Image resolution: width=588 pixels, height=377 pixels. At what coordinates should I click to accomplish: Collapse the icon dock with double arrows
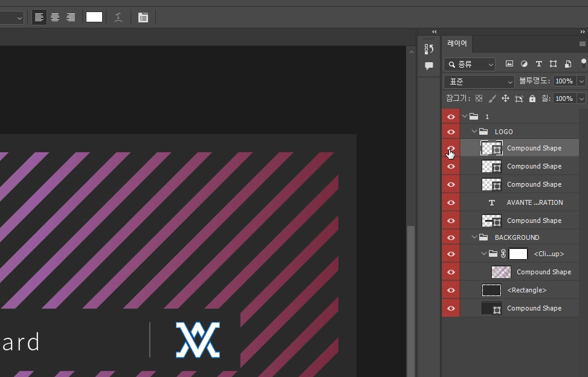point(435,32)
